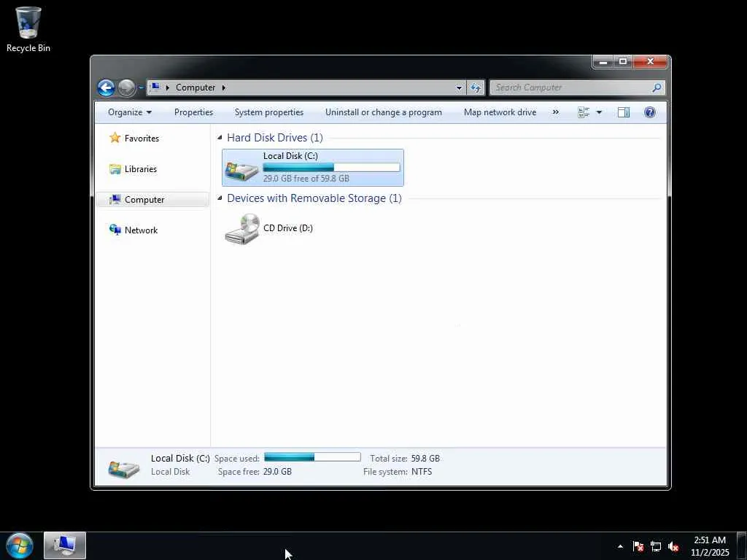Image resolution: width=747 pixels, height=560 pixels.
Task: Click "29.0 GB free of 59.8 GB" text
Action: pyautogui.click(x=306, y=179)
